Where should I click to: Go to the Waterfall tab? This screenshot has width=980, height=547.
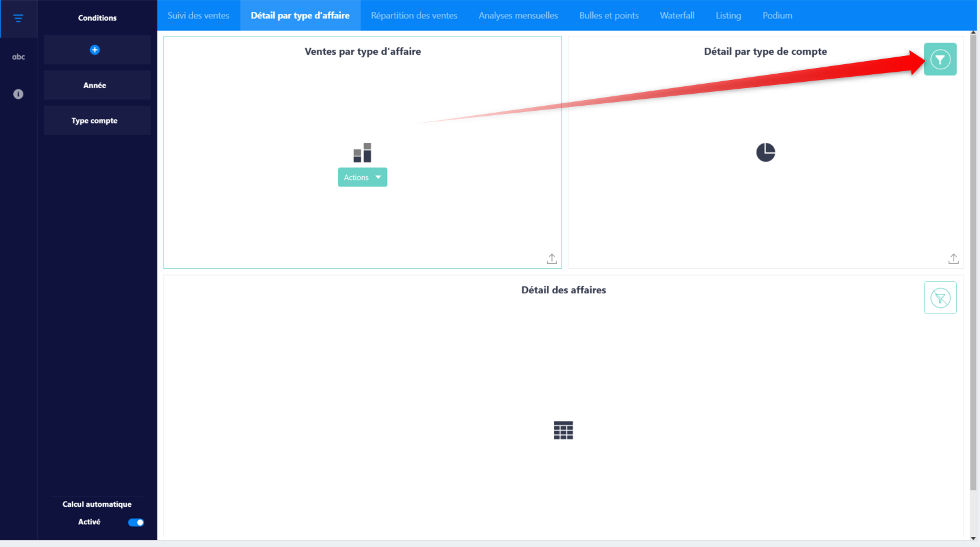(677, 16)
